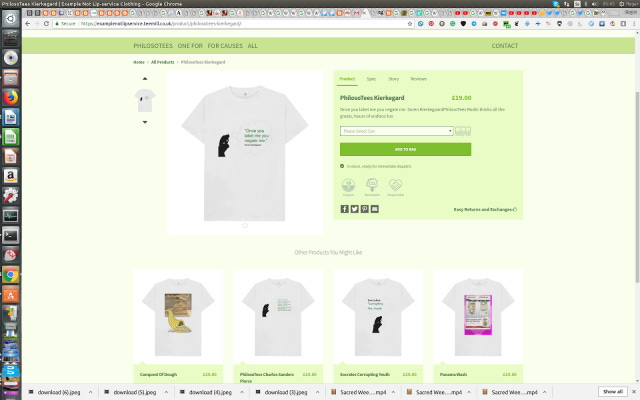This screenshot has width=640, height=400.
Task: Click the Responsible heart badge icon
Action: (396, 186)
